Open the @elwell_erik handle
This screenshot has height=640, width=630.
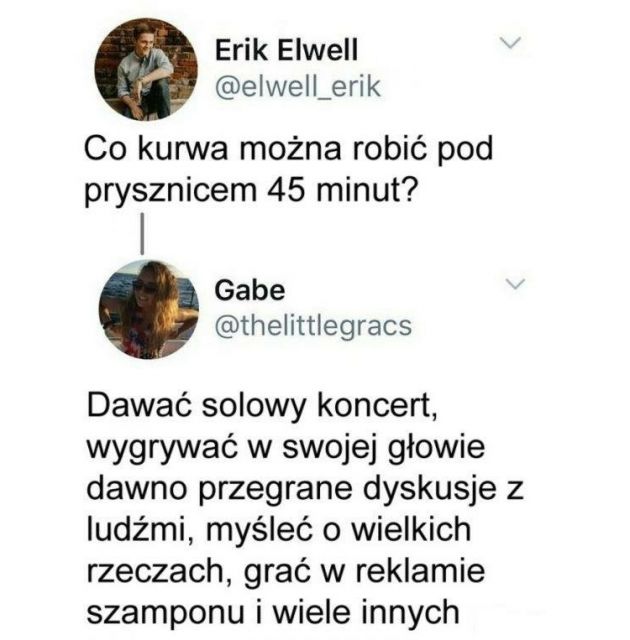click(297, 87)
